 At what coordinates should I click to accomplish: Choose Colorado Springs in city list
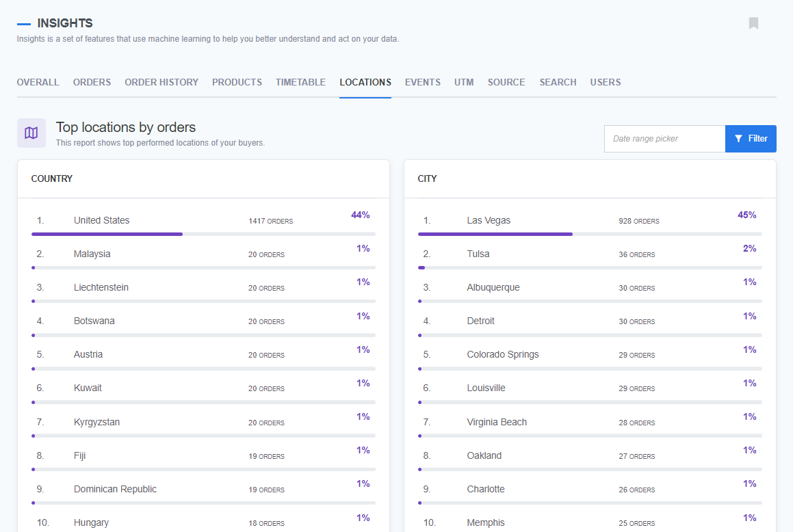[590, 355]
